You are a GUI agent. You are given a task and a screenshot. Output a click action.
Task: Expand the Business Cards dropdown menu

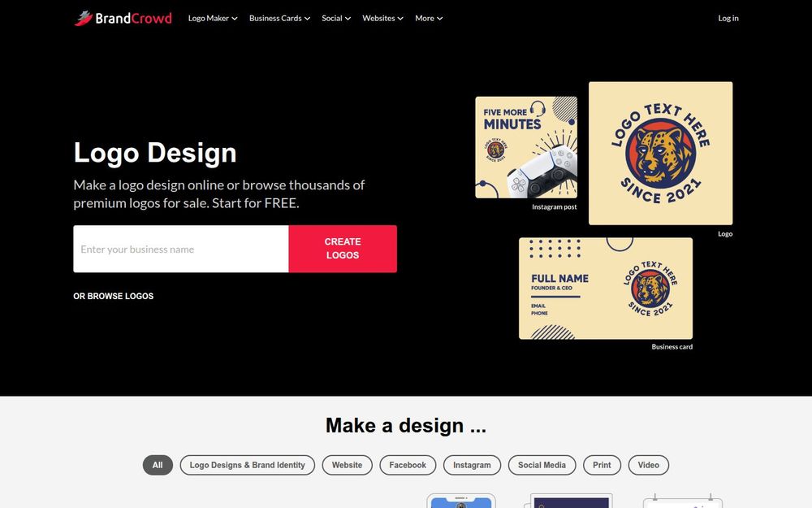tap(279, 18)
